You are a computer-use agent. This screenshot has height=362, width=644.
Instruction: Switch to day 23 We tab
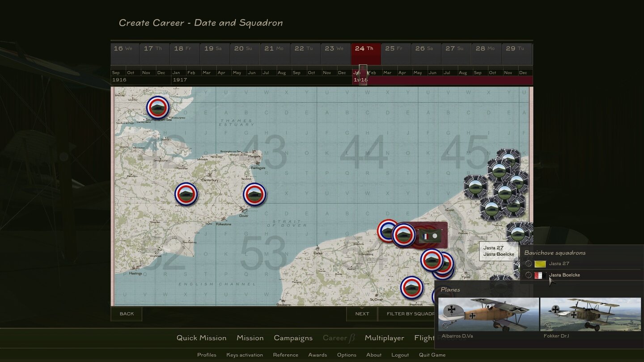click(x=335, y=54)
